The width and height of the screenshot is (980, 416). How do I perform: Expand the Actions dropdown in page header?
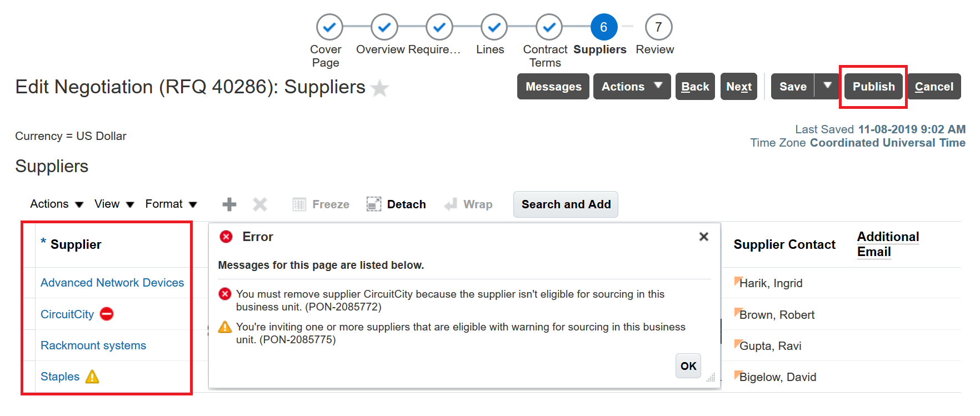[632, 87]
